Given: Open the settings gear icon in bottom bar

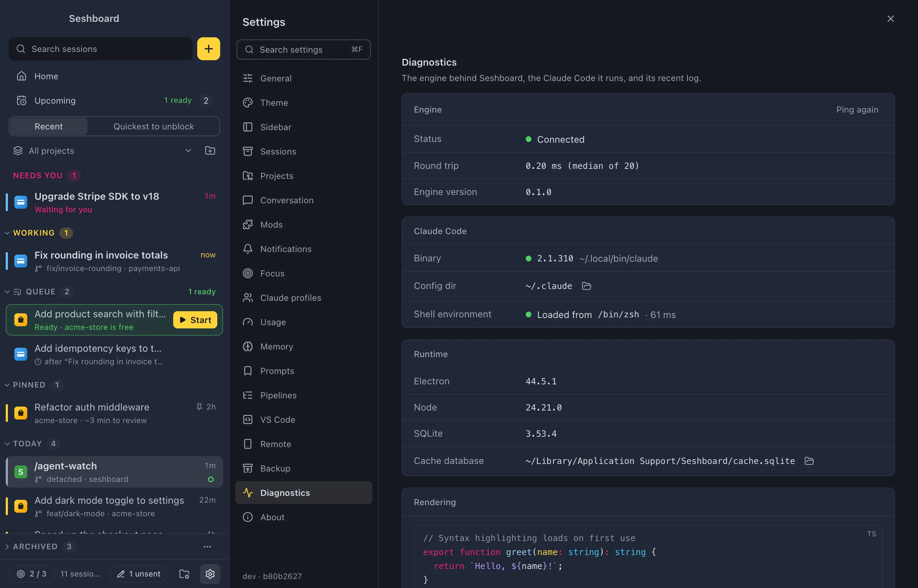Looking at the screenshot, I should [210, 574].
